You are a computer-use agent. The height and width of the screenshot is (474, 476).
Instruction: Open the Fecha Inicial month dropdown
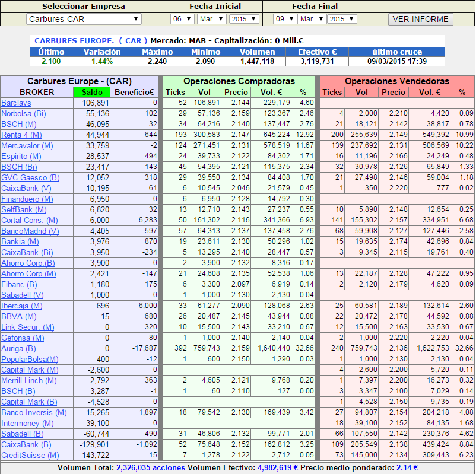[x=211, y=19]
